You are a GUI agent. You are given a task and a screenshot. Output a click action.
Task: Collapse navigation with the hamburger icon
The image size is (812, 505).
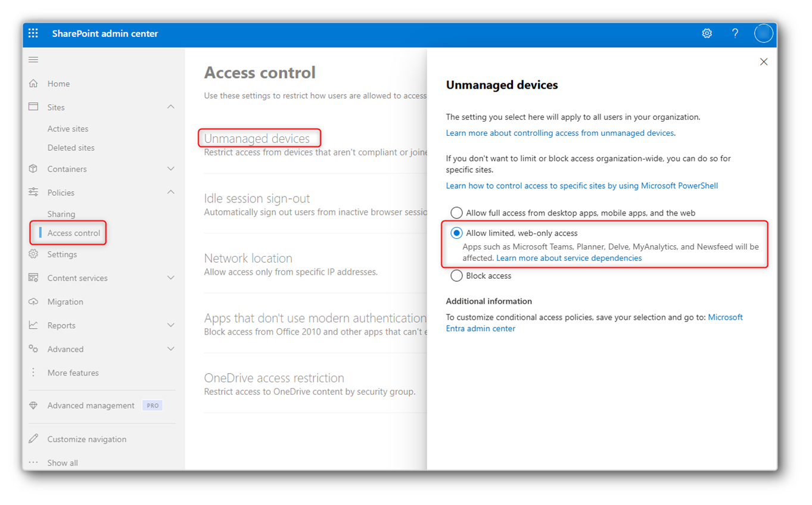33,60
